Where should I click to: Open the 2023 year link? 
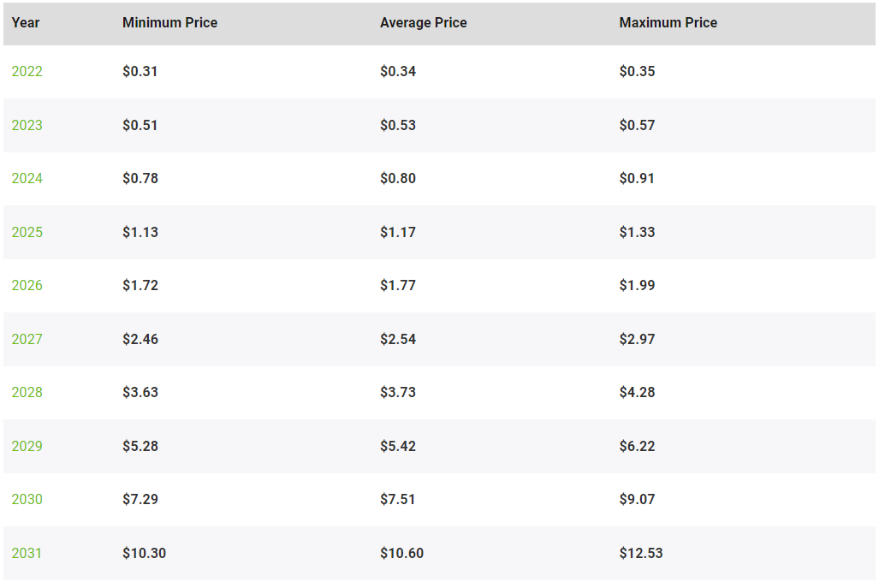click(x=27, y=125)
